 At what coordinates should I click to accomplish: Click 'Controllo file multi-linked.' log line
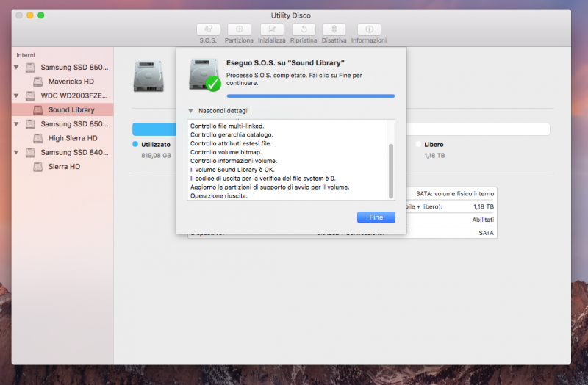coord(227,126)
